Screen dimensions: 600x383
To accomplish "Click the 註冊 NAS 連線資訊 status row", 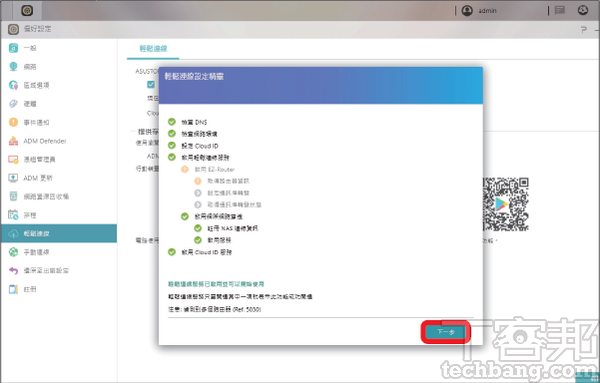I will click(x=226, y=228).
